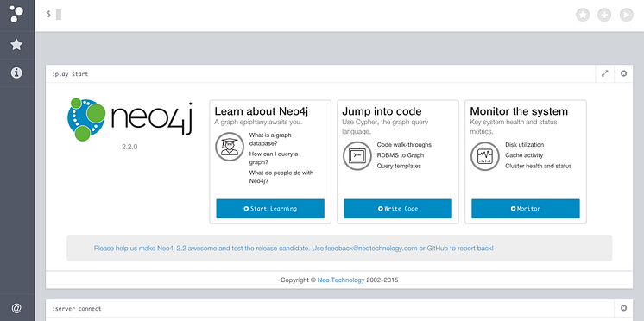Run the query with the play button
Image resolution: width=644 pixels, height=321 pixels.
click(627, 16)
